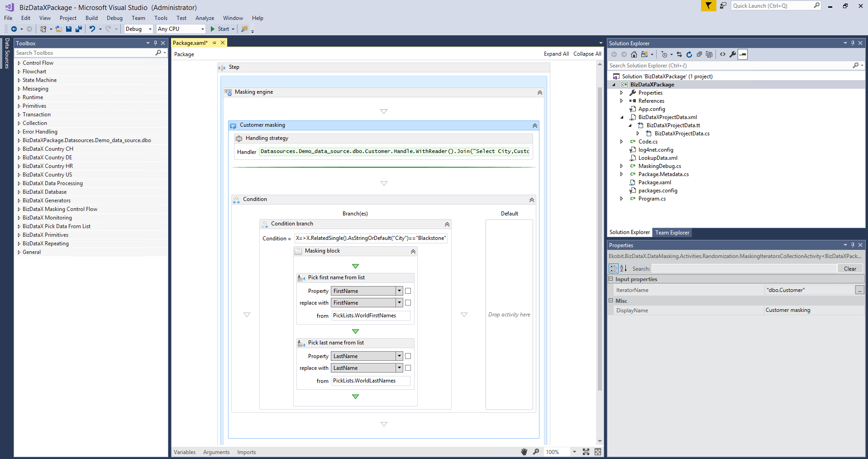Click the Home icon in Solution Explorer

(x=634, y=54)
